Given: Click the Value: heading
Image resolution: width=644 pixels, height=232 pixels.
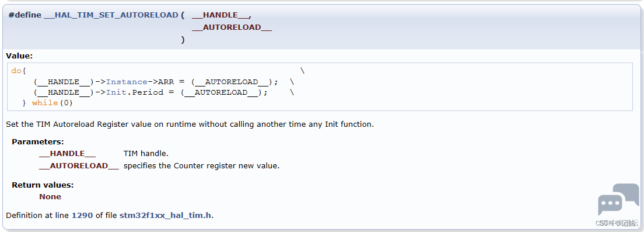Looking at the screenshot, I should 19,56.
